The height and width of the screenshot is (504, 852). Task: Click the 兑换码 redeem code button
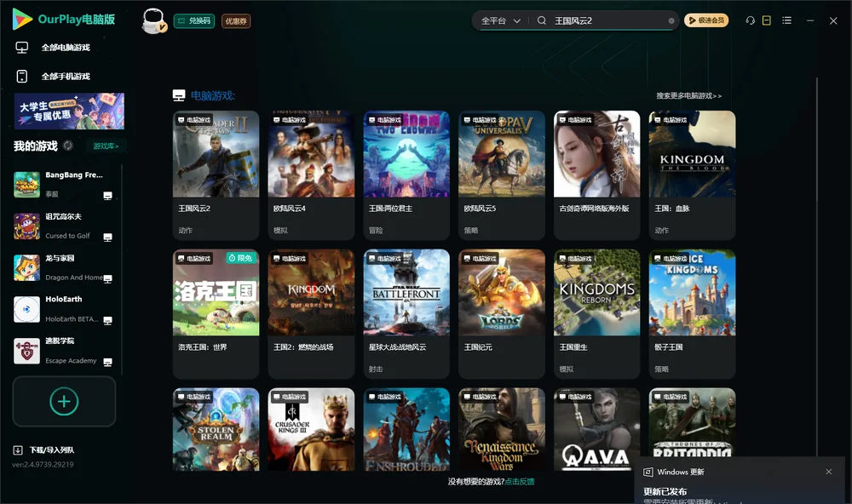(x=194, y=20)
